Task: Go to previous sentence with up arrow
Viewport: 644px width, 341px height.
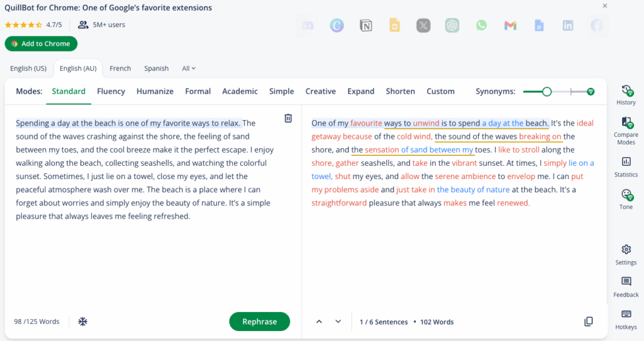Action: (x=319, y=322)
